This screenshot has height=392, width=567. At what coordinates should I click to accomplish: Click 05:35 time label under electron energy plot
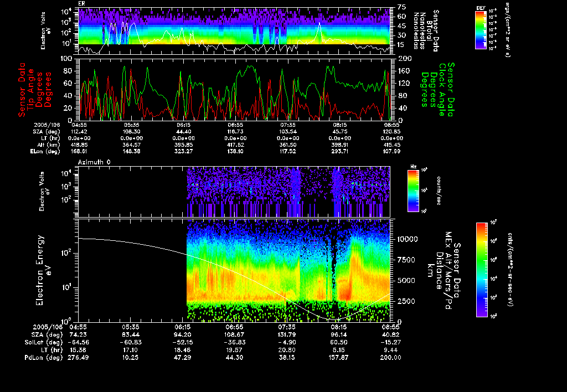click(131, 327)
